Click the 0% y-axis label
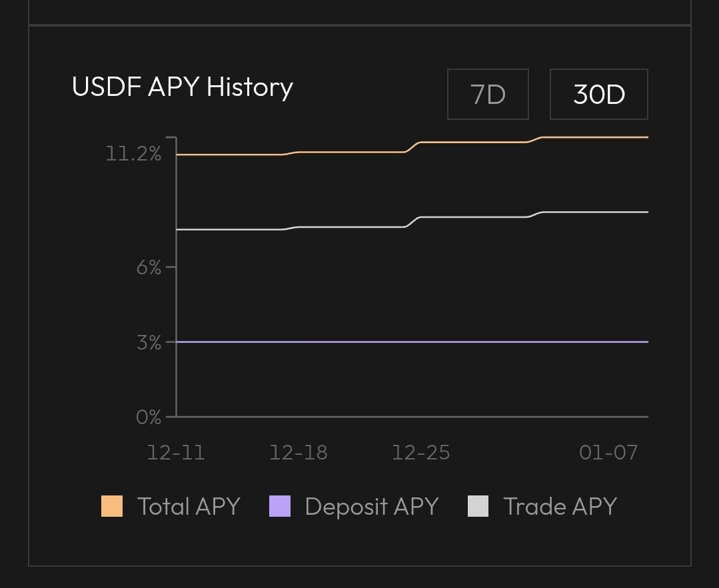The width and height of the screenshot is (719, 588). (149, 418)
